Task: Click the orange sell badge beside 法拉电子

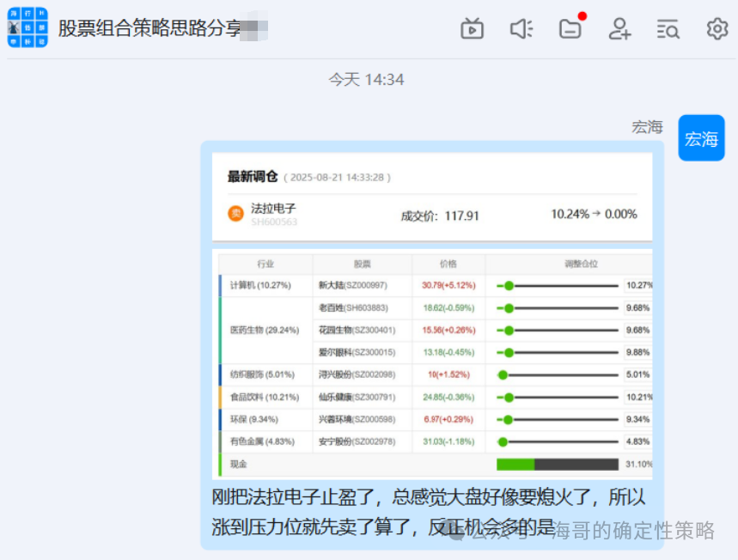Action: (235, 214)
